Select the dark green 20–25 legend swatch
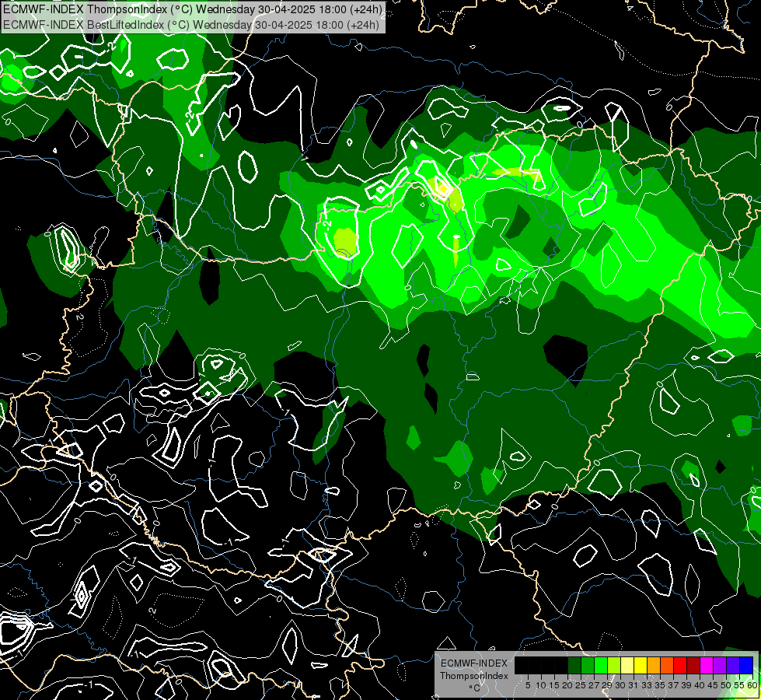This screenshot has width=761, height=700. (574, 665)
